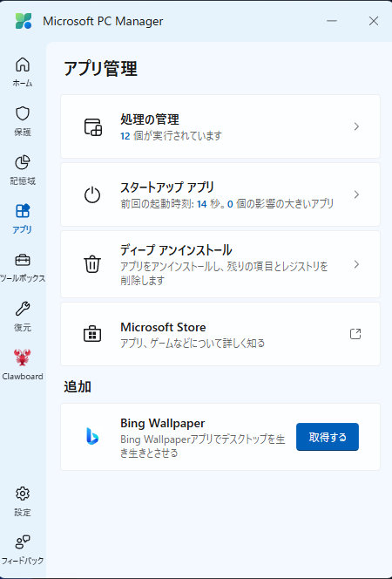Click the Bing Wallpaper title text
This screenshot has width=392, height=579.
[162, 423]
